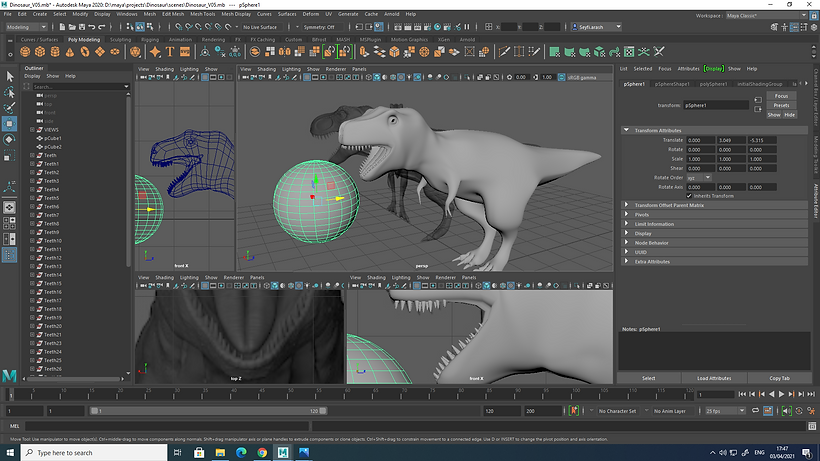Toggle the Inherits Transform checkbox
820x461 pixels.
click(x=689, y=196)
